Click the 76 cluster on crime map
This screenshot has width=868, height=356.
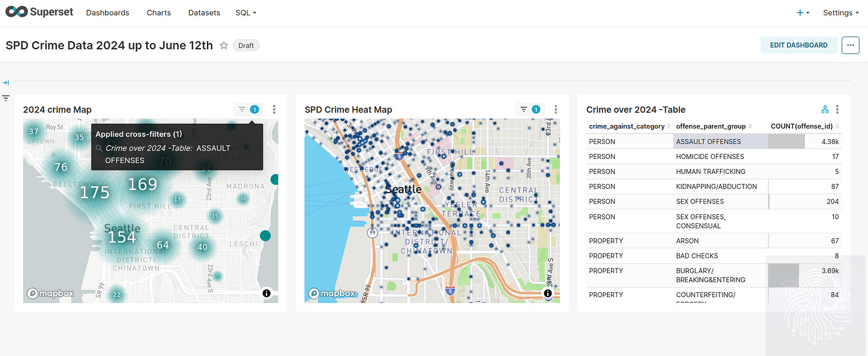[x=61, y=167]
